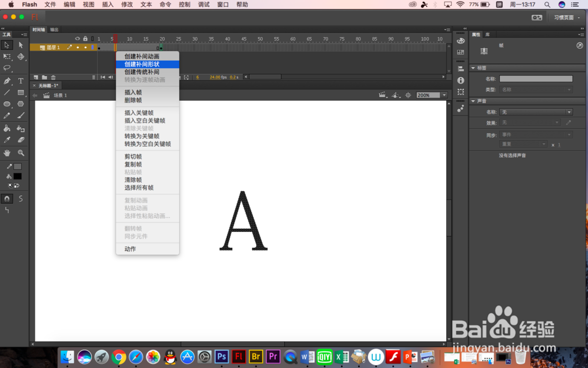The image size is (588, 368).
Task: Choose 插入关键帧 from context menu
Action: 148,112
